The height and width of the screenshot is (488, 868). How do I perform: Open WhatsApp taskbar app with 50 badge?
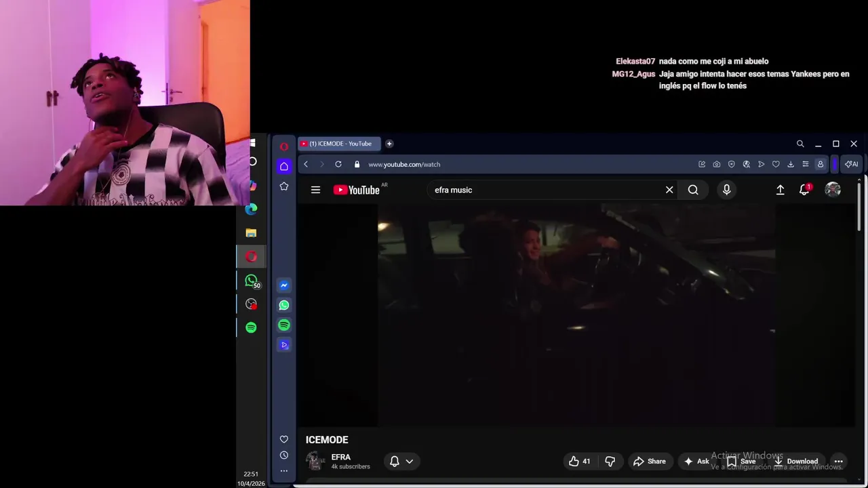pyautogui.click(x=252, y=281)
